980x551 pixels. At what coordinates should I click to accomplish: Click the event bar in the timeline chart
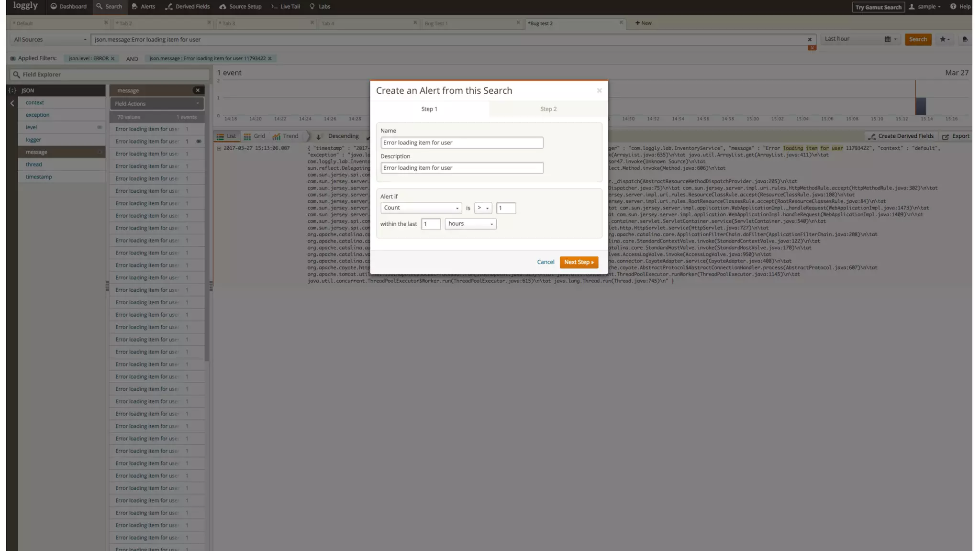[x=921, y=106]
